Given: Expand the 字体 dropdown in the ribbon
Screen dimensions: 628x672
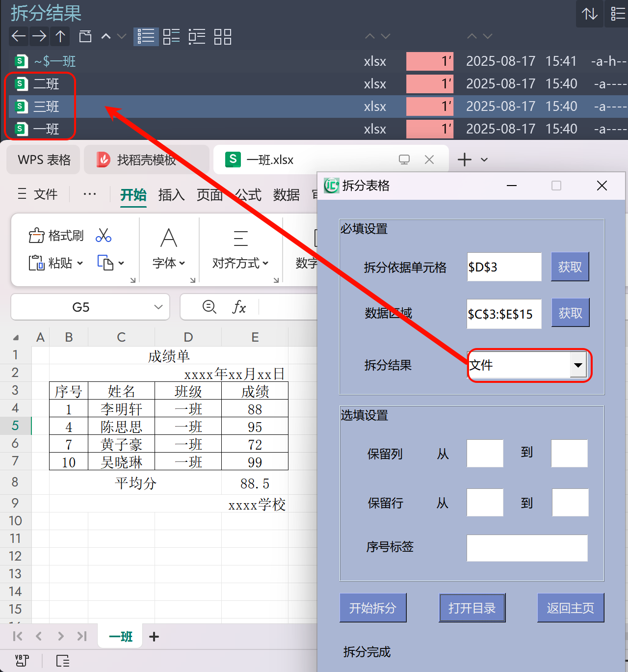Looking at the screenshot, I should (182, 263).
